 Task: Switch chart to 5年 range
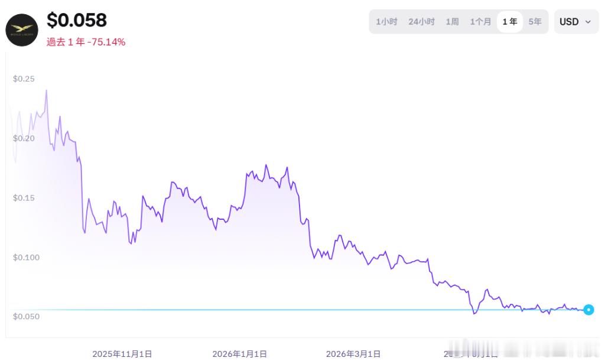(x=535, y=22)
